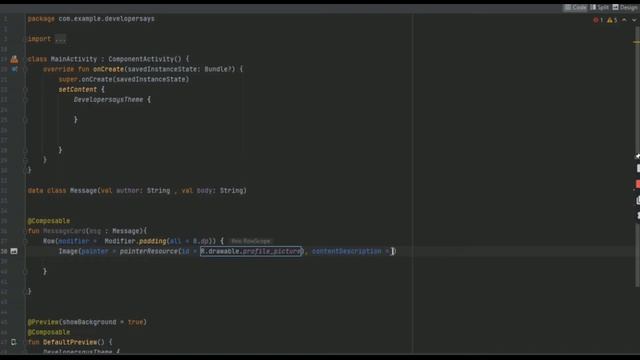
Task: Click the MainActivity class name
Action: click(x=74, y=59)
